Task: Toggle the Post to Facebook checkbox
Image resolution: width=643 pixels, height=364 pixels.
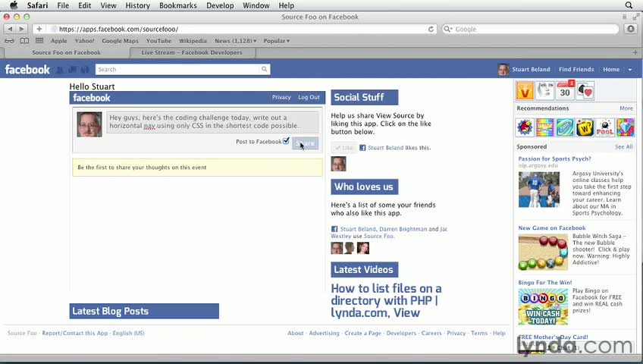Action: pos(286,141)
